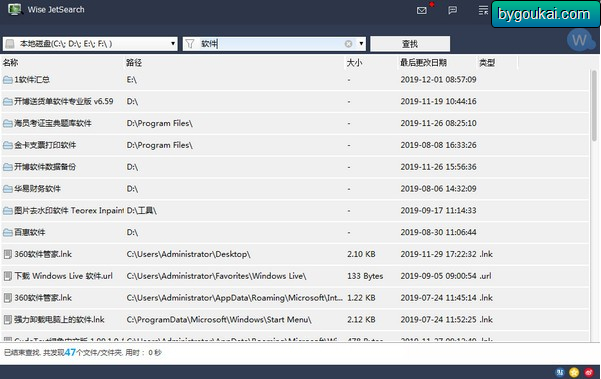601x379 pixels.
Task: Click folder icon of 金卡支票打印软件
Action: 8,145
